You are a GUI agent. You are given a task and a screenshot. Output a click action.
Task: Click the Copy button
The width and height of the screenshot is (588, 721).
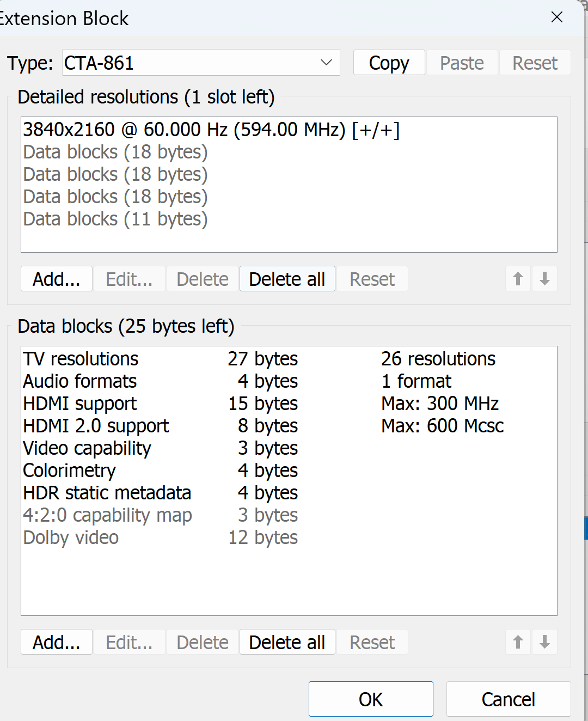click(389, 63)
